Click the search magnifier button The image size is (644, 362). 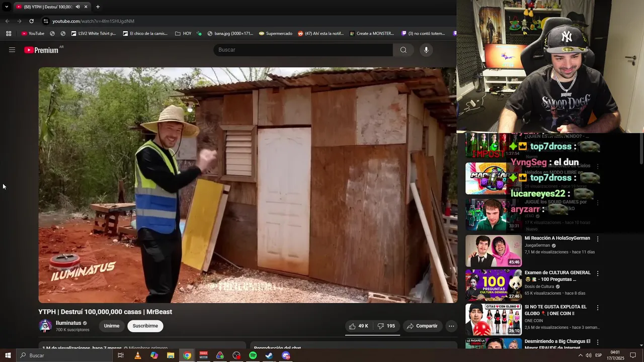click(x=403, y=50)
